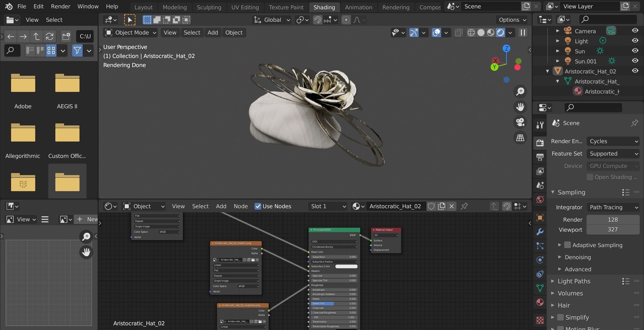The width and height of the screenshot is (644, 330).
Task: Pause the viewport render preview
Action: tap(523, 33)
